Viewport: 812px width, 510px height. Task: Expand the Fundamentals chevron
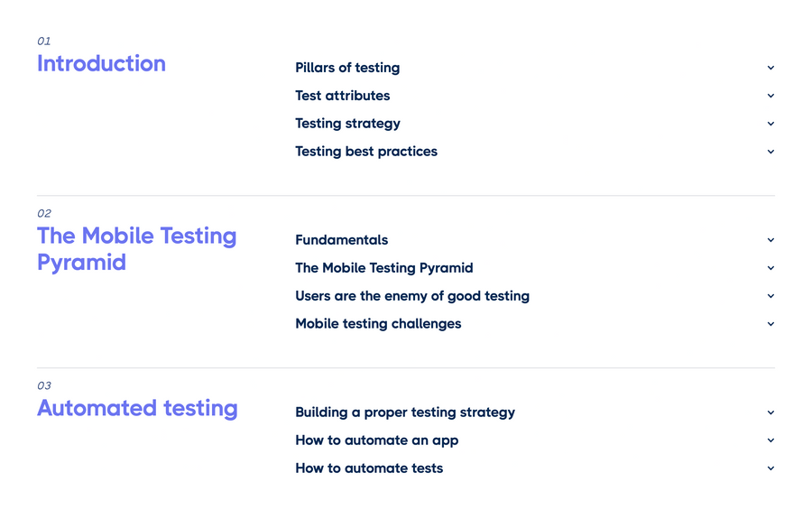(770, 240)
